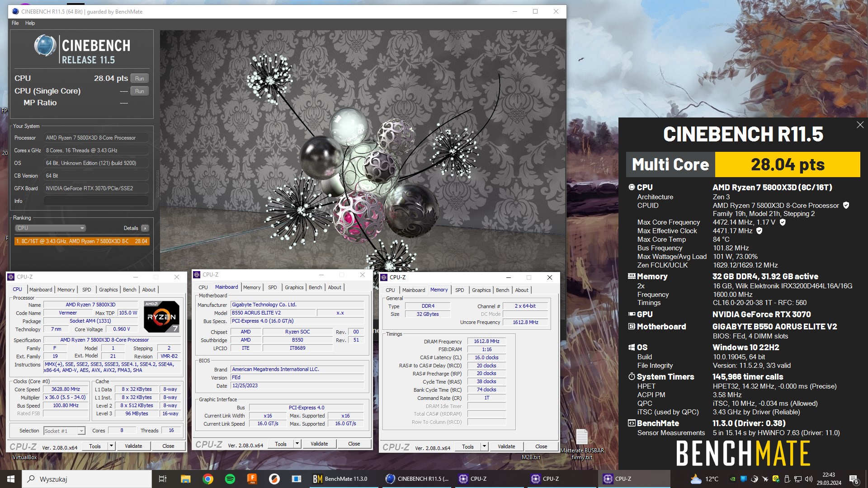Click Close in the CPU tab CPU-Z window
The height and width of the screenshot is (488, 868).
pyautogui.click(x=168, y=446)
